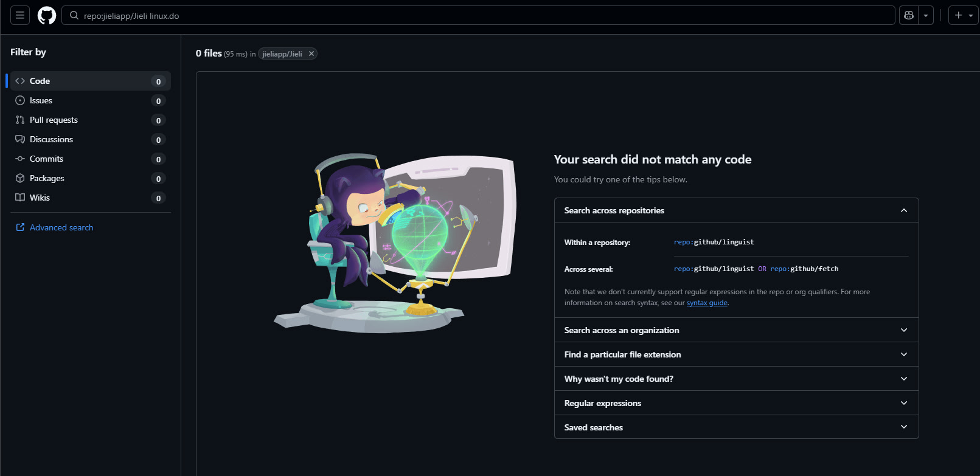Expand Saved searches section
The width and height of the screenshot is (980, 476).
point(736,427)
